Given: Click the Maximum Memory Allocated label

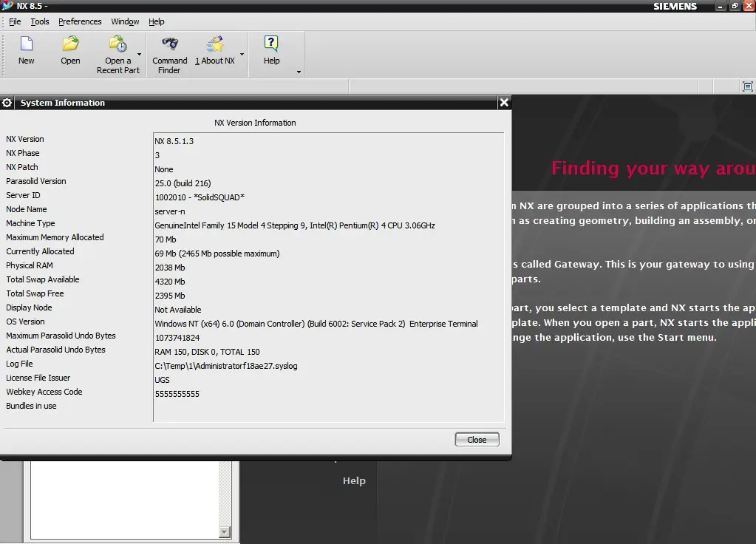Looking at the screenshot, I should point(55,237).
